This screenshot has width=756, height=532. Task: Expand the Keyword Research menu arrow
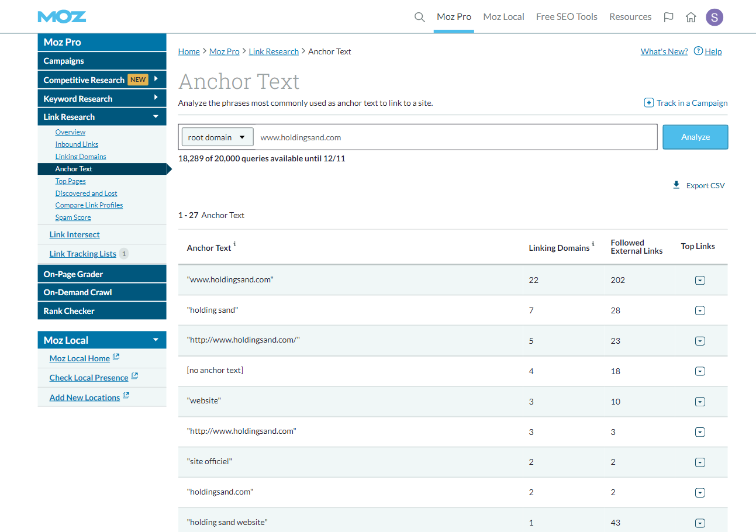pos(156,97)
